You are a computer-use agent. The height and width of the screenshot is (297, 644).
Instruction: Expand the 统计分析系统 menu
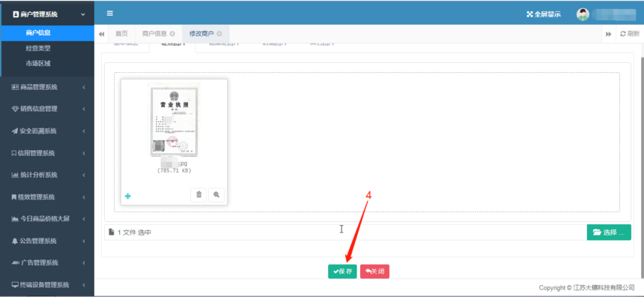tap(48, 175)
